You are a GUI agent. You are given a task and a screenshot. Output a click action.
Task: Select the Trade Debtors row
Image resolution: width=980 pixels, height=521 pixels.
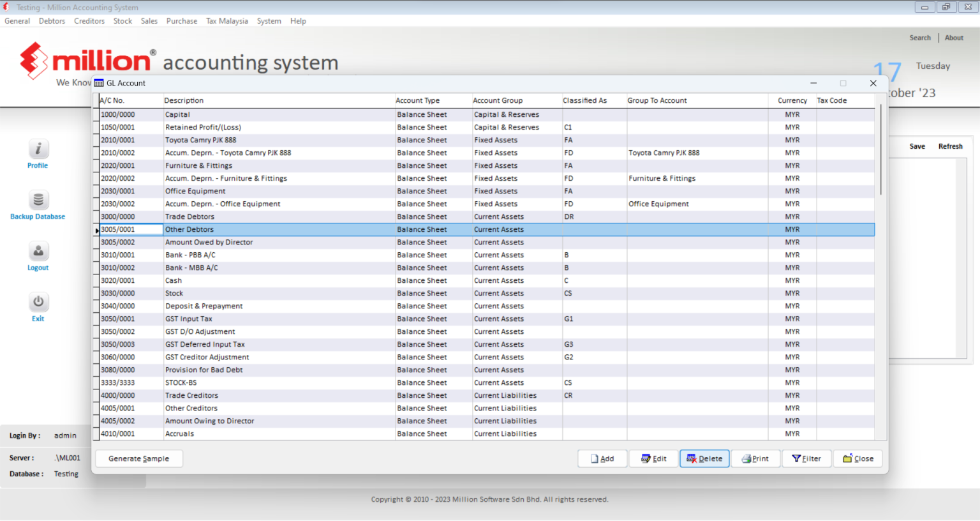[x=487, y=216]
